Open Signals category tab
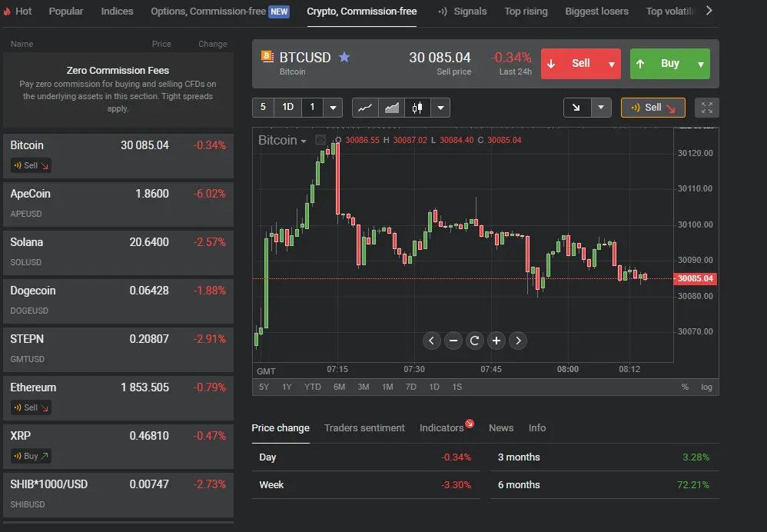 pyautogui.click(x=462, y=12)
